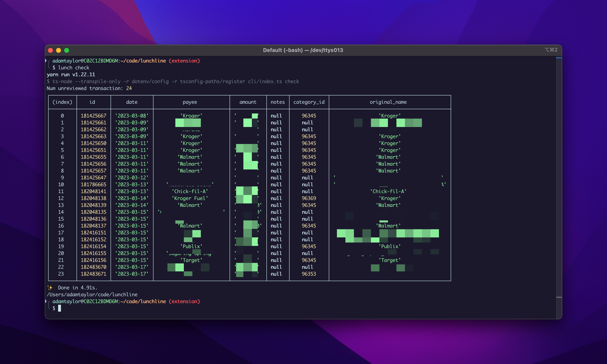Click id 181425656 in row 7
Screen dimensions: 607x364
[x=94, y=164]
